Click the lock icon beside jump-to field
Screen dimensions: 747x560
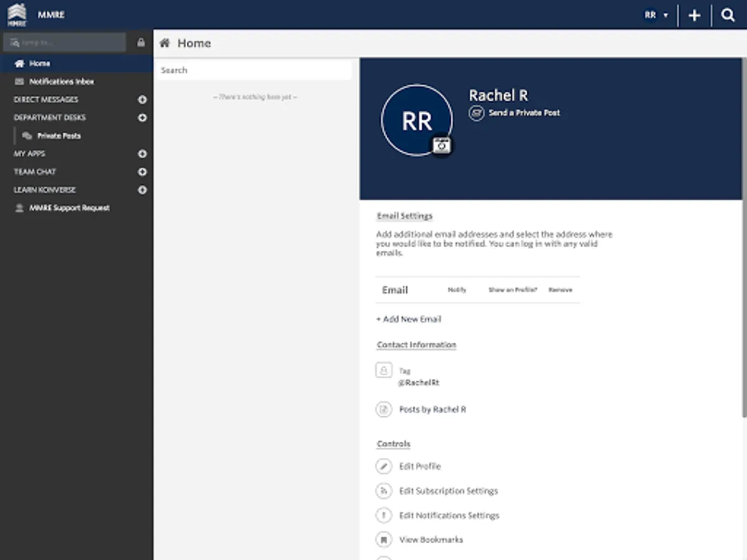(141, 43)
